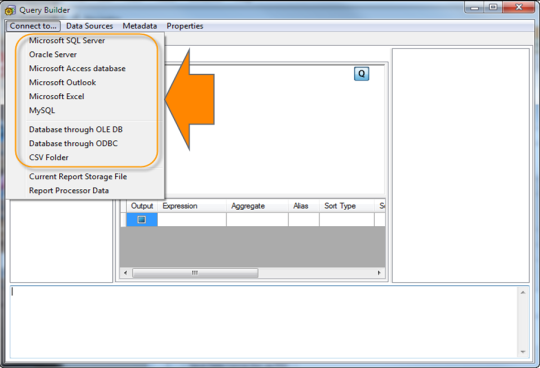
Task: Minimize the Query Builder window
Action: [x=475, y=8]
